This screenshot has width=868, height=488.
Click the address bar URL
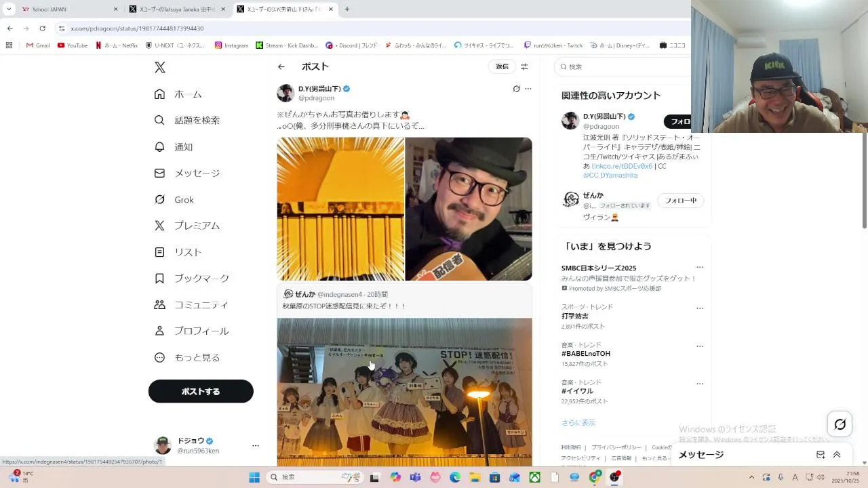[137, 28]
